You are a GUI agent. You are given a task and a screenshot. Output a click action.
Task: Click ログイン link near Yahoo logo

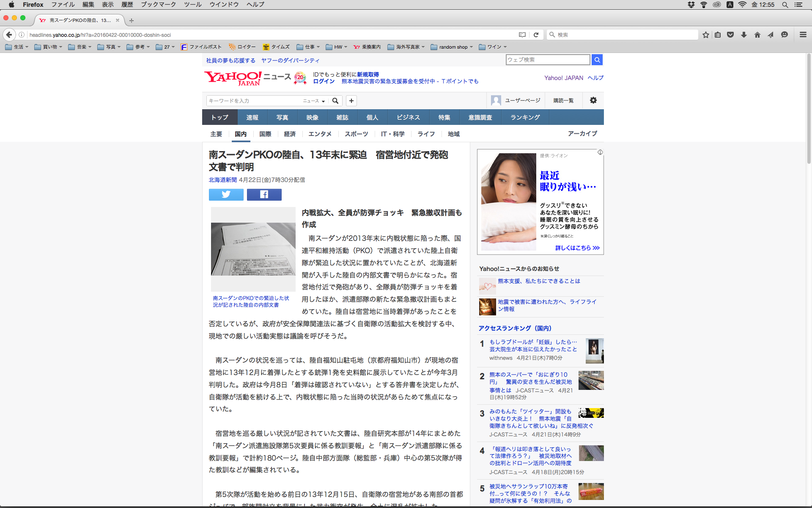coord(324,81)
